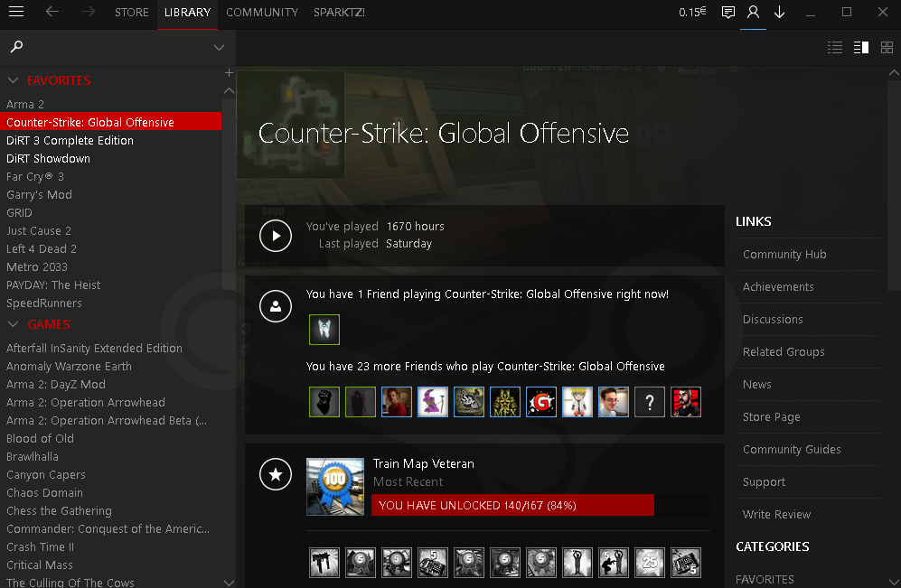This screenshot has width=901, height=588.
Task: Open the friends chat icon
Action: coord(727,13)
